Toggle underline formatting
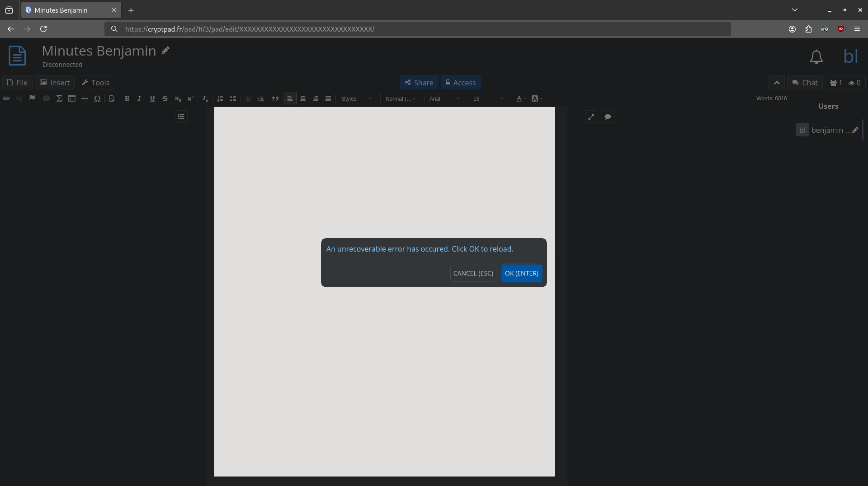Viewport: 868px width, 486px height. (x=152, y=98)
